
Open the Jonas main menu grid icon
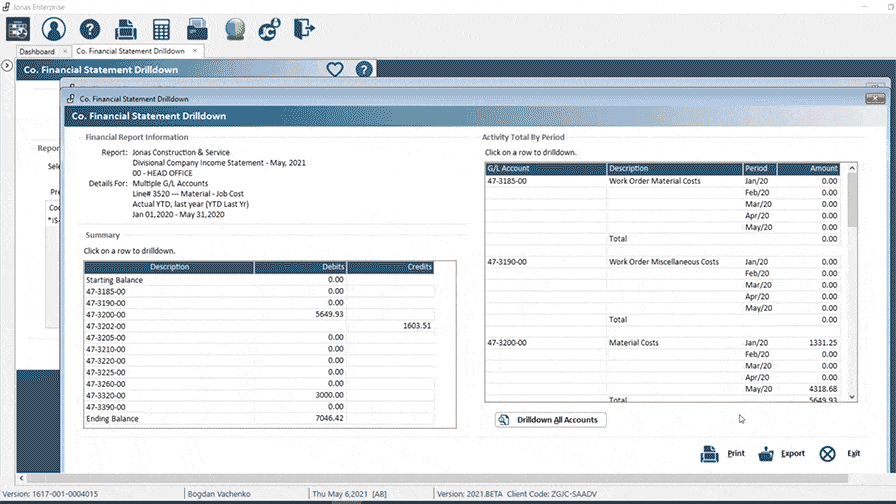coord(18,29)
